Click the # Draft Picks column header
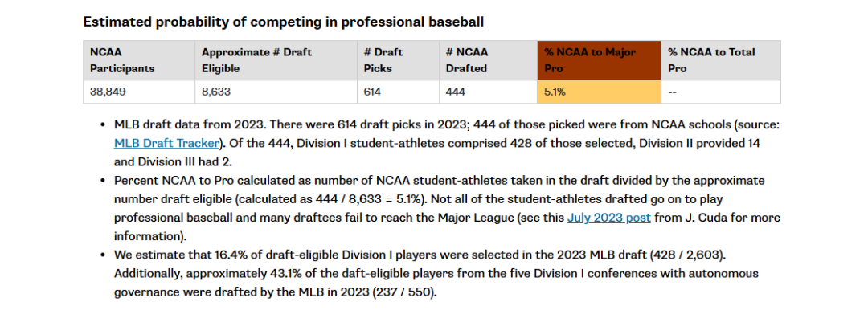The height and width of the screenshot is (310, 868). 399,60
